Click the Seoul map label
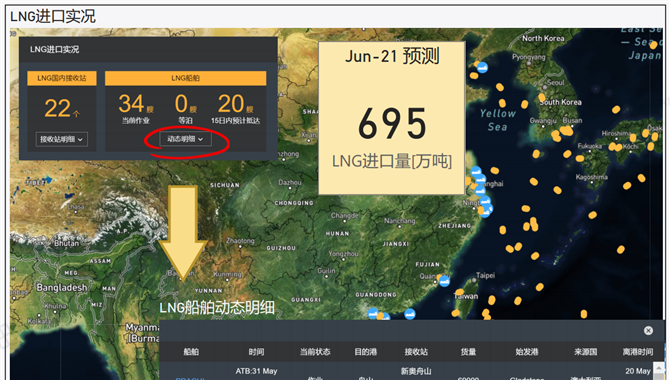The height and width of the screenshot is (380, 670). click(x=555, y=82)
